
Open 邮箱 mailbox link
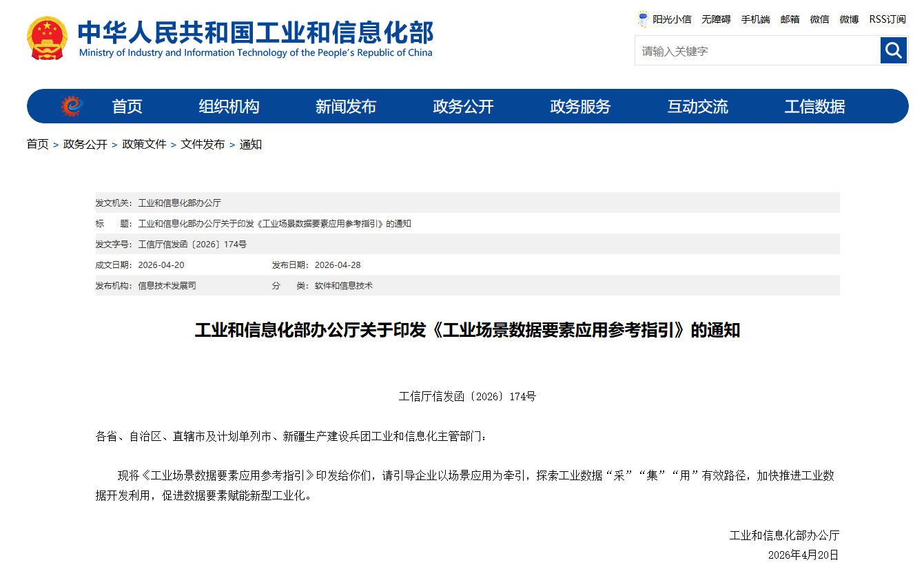(x=790, y=19)
